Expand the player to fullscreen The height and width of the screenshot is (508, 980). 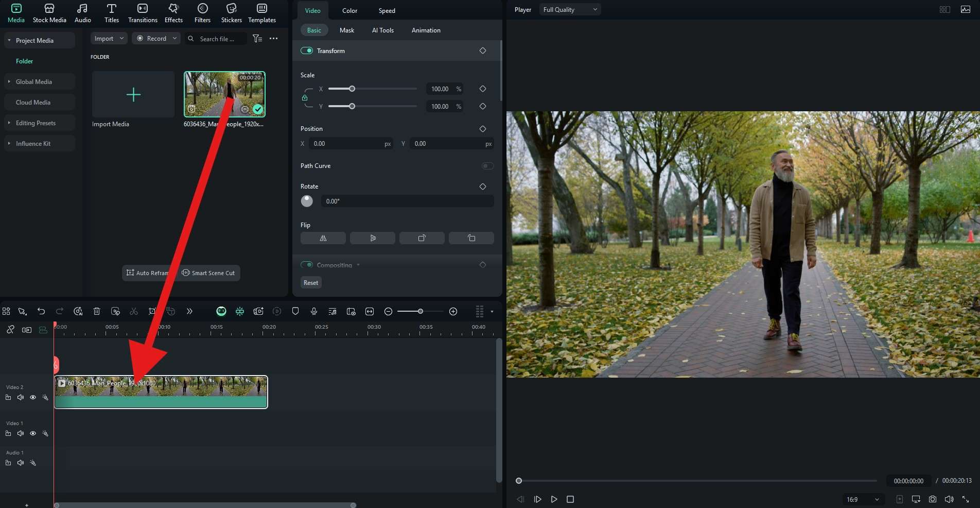click(966, 499)
